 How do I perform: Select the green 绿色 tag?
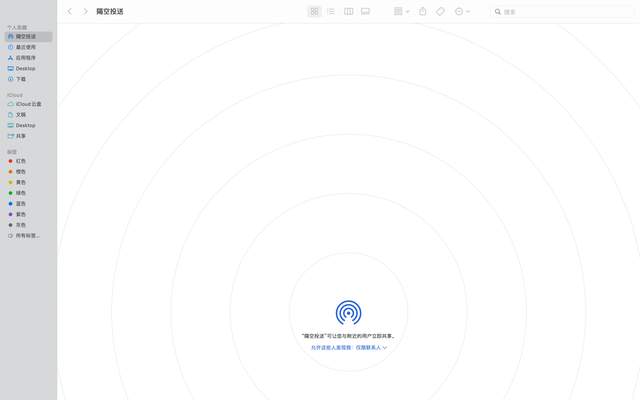tap(29, 193)
